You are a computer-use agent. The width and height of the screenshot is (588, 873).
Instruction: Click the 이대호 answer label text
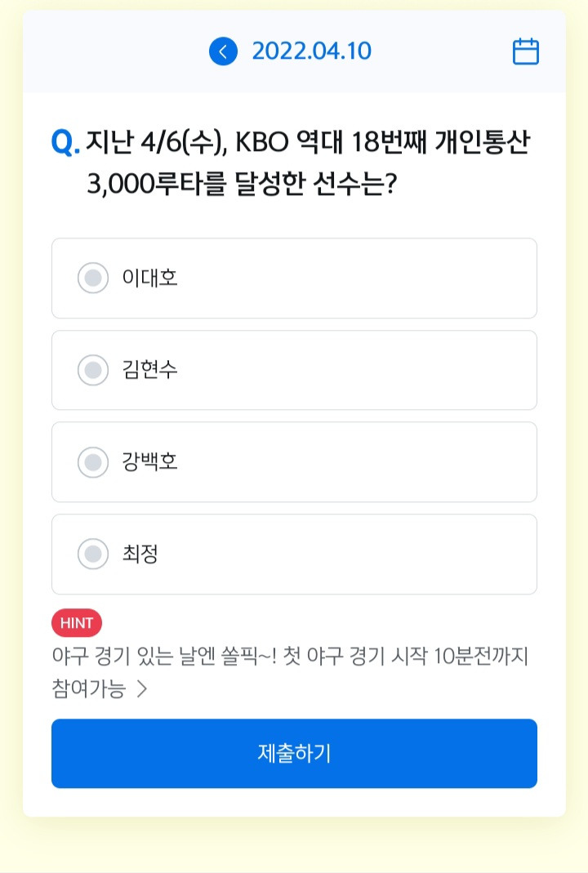(149, 278)
